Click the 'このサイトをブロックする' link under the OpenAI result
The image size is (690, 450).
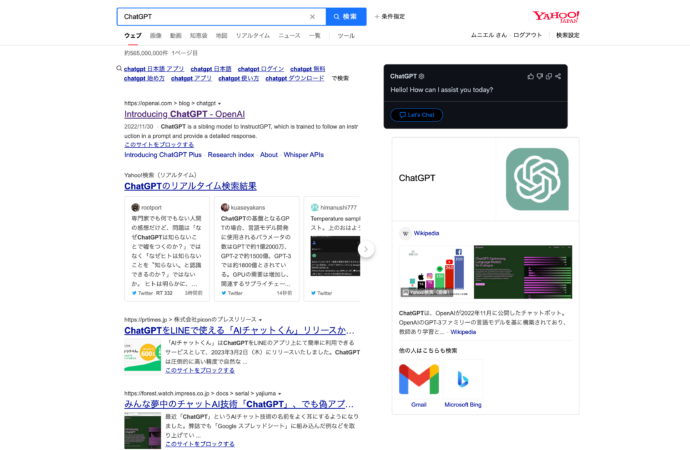pos(159,145)
